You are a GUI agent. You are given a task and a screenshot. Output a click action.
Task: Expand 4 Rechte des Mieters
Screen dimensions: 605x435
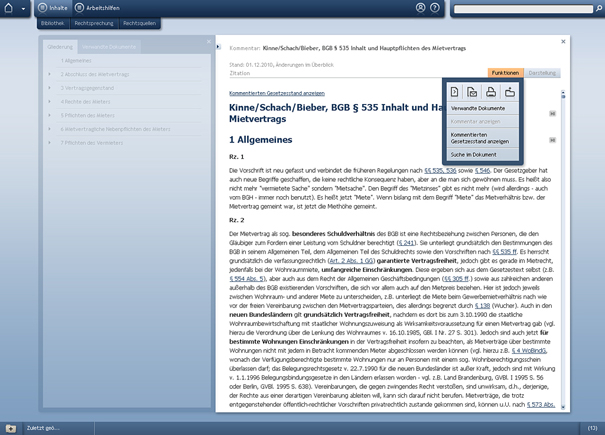click(x=49, y=102)
